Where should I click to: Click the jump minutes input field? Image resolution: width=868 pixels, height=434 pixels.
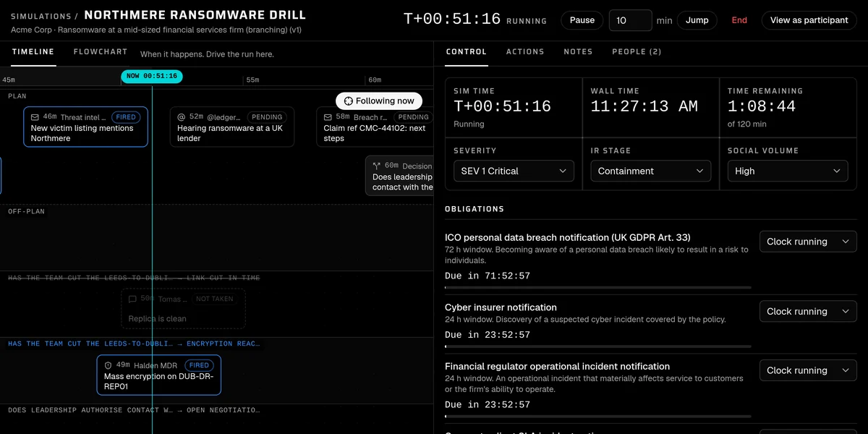coord(631,20)
